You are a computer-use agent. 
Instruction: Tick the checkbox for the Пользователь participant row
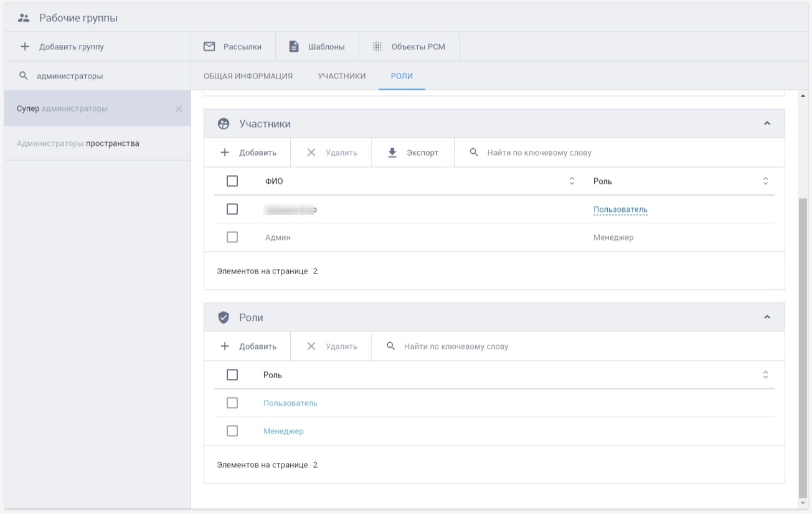(232, 209)
